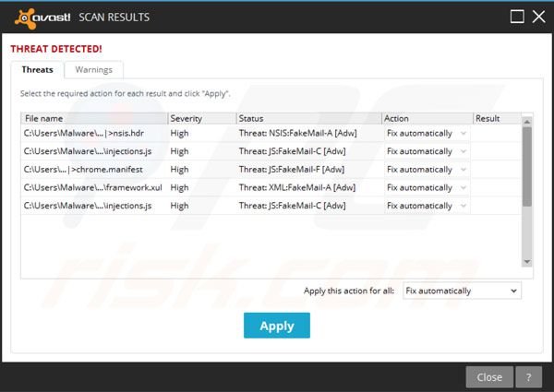The width and height of the screenshot is (554, 392).
Task: Click 'Threat: JS:FakeMail-F [Adw]' status
Action: [292, 170]
